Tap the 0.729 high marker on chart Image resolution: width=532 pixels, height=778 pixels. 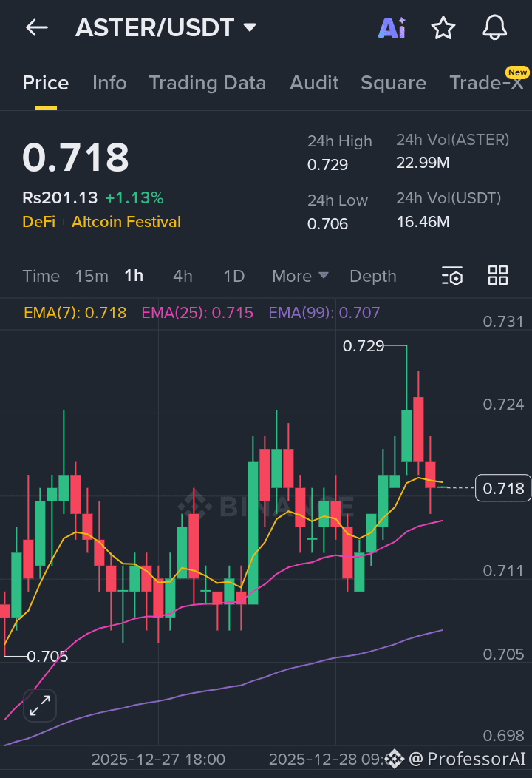364,346
